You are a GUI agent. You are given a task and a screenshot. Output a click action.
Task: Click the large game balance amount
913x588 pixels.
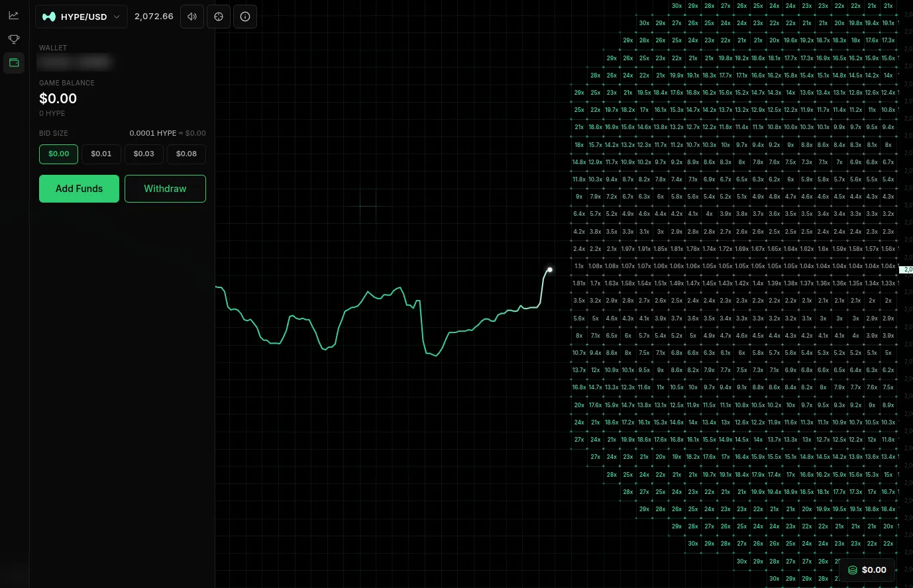pos(58,99)
